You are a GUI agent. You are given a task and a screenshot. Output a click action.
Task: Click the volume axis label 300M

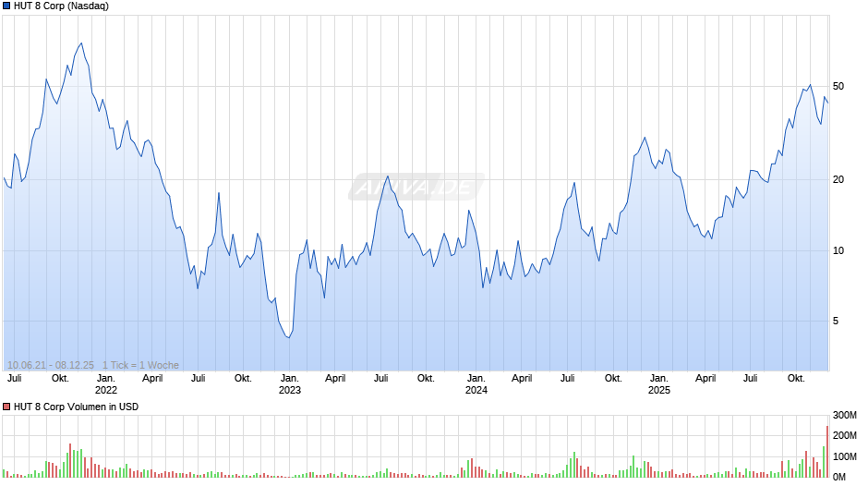pyautogui.click(x=845, y=416)
